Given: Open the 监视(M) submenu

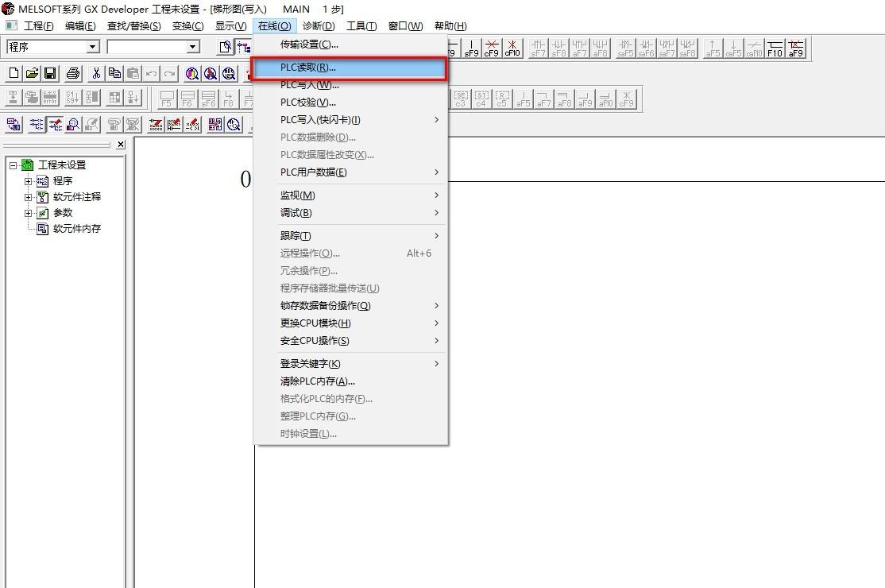Looking at the screenshot, I should click(350, 195).
